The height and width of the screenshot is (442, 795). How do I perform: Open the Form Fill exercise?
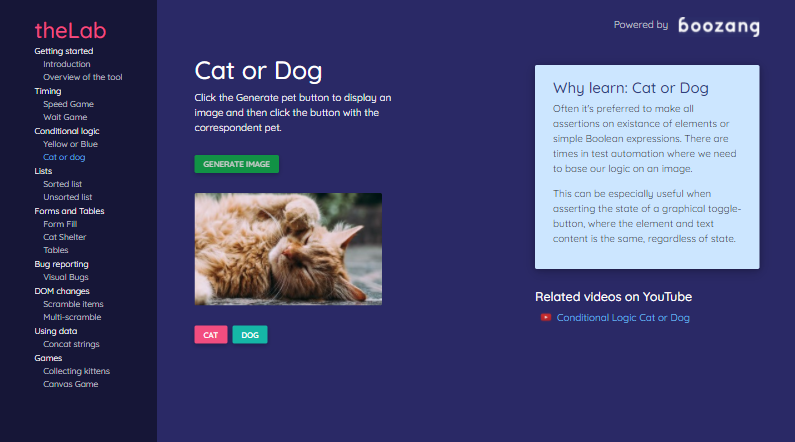pos(60,224)
